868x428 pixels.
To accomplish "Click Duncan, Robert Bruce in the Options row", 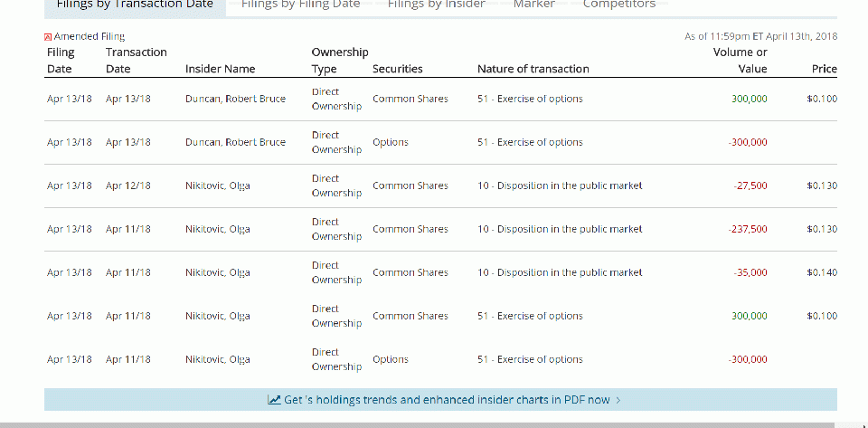I will [x=235, y=142].
